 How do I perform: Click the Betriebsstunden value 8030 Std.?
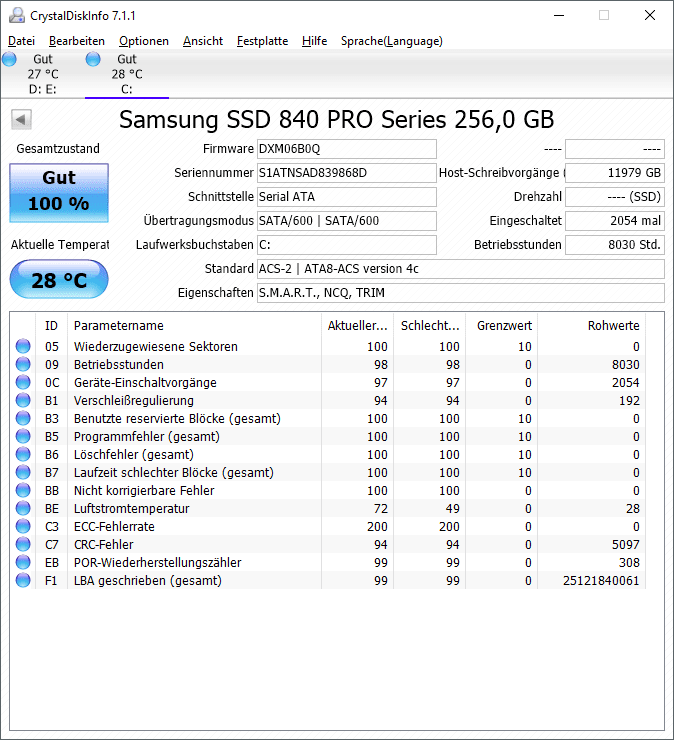(x=615, y=245)
